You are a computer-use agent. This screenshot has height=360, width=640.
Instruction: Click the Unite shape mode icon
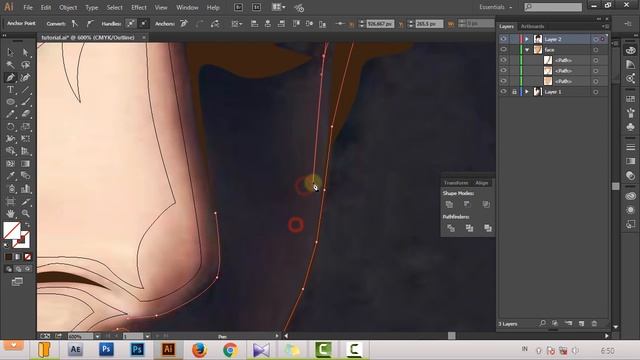449,204
